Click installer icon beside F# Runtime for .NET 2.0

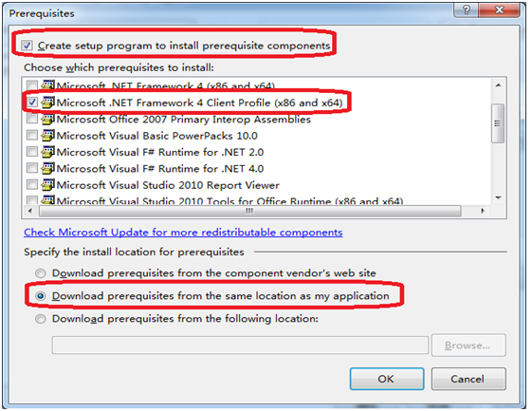tap(47, 151)
